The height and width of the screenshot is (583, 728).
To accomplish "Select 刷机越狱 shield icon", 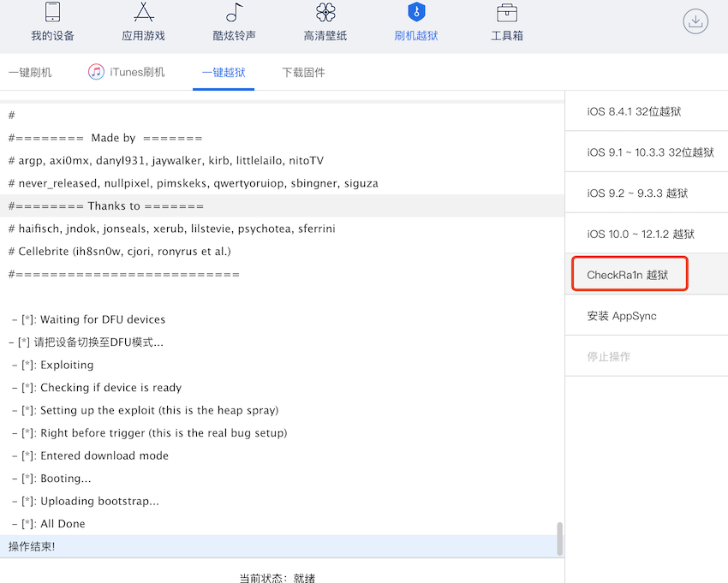I will point(416,12).
